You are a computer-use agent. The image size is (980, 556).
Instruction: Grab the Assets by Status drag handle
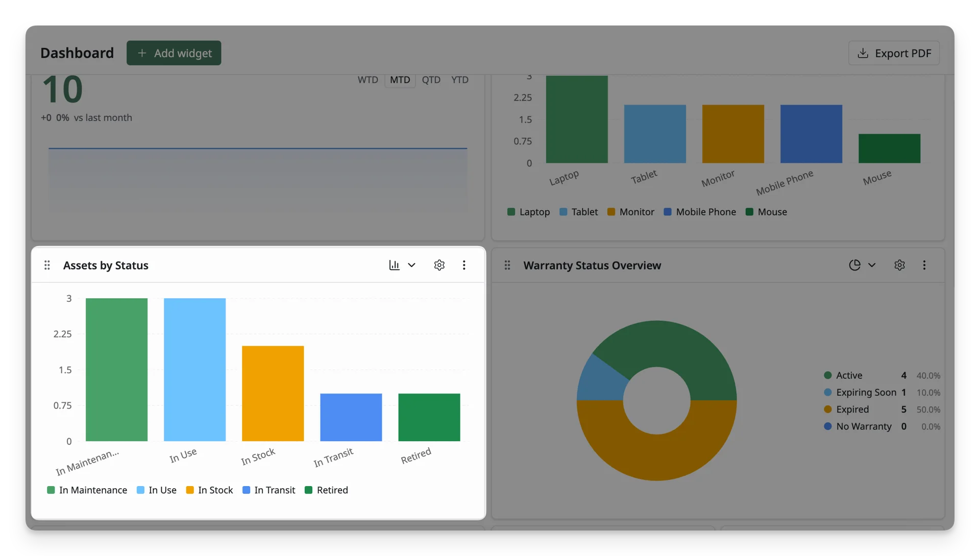[x=47, y=265]
